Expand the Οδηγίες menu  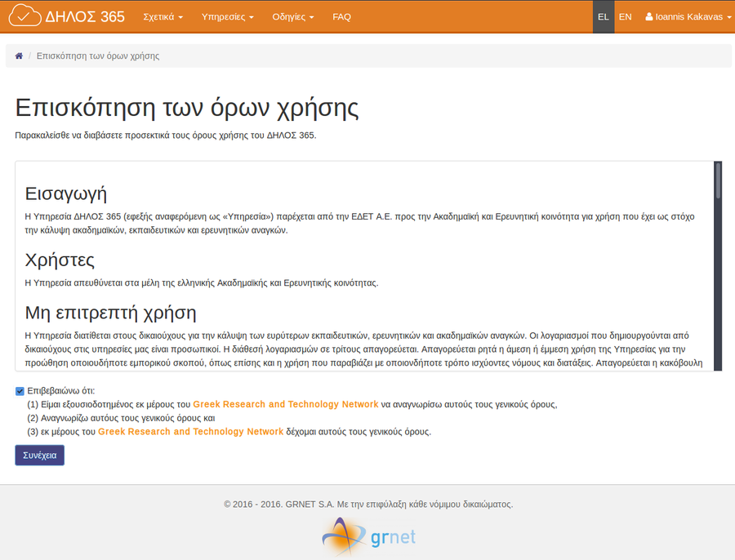click(293, 16)
